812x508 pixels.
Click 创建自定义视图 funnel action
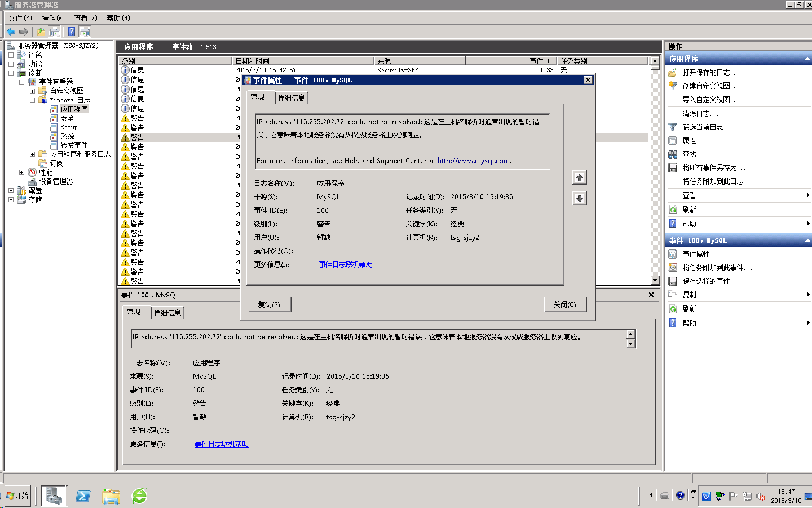coord(710,86)
